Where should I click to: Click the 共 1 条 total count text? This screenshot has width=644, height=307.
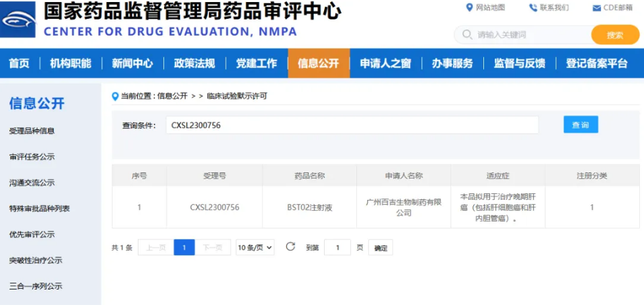click(122, 248)
